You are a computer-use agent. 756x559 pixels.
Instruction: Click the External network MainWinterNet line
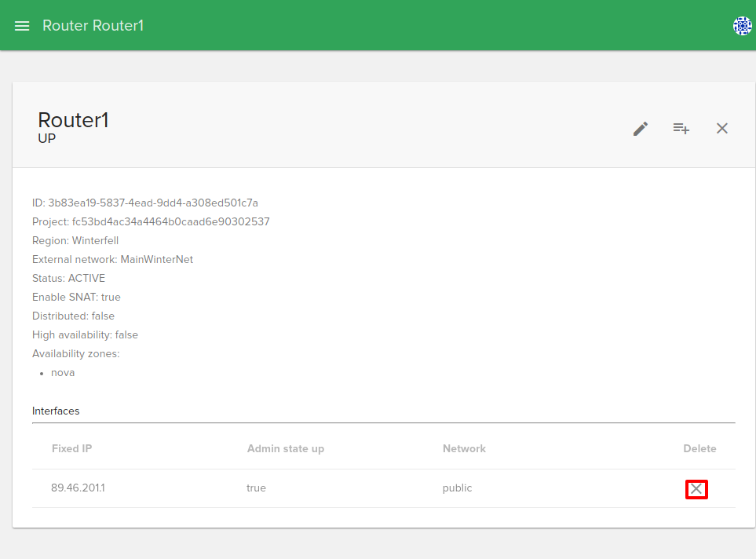tap(112, 260)
